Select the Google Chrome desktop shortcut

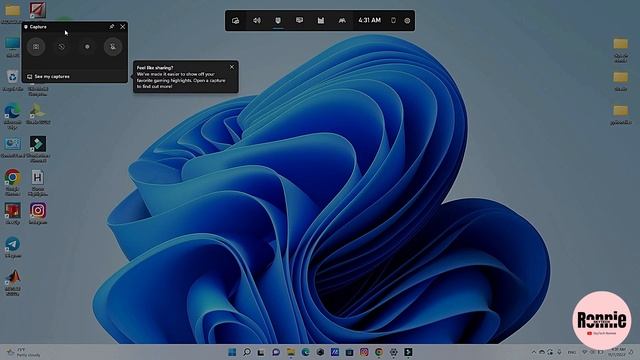pos(13,182)
